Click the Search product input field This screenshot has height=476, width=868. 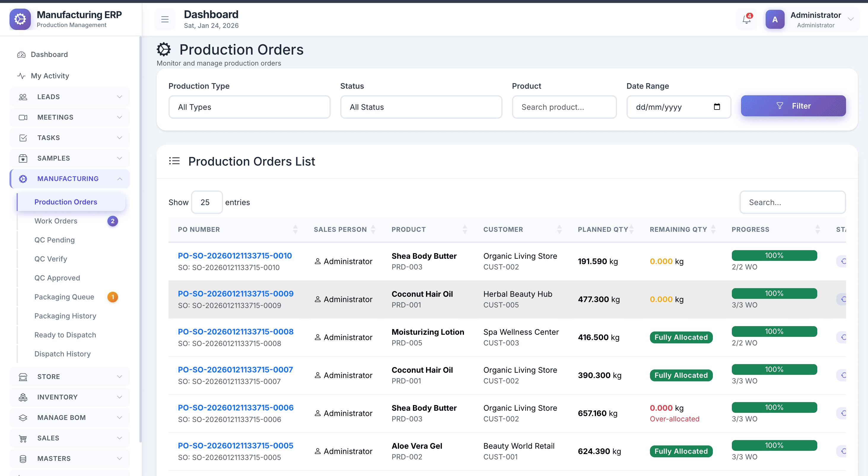tap(564, 107)
